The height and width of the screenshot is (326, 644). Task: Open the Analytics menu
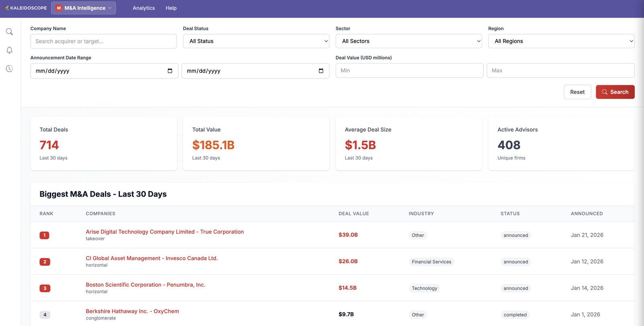144,8
